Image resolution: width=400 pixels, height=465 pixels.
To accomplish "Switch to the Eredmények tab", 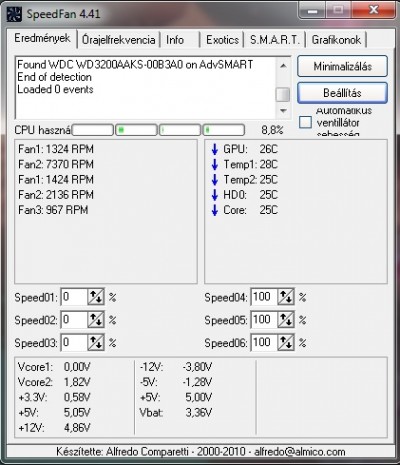I will [x=42, y=38].
